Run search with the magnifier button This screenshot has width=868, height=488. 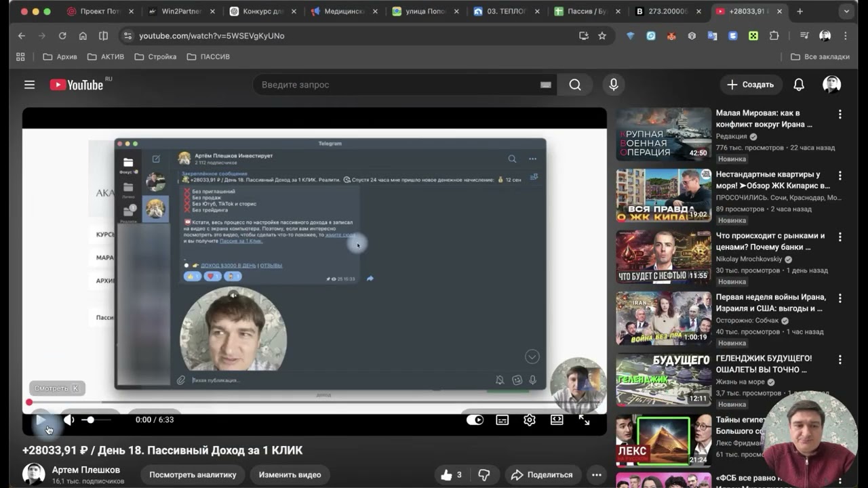click(x=575, y=85)
